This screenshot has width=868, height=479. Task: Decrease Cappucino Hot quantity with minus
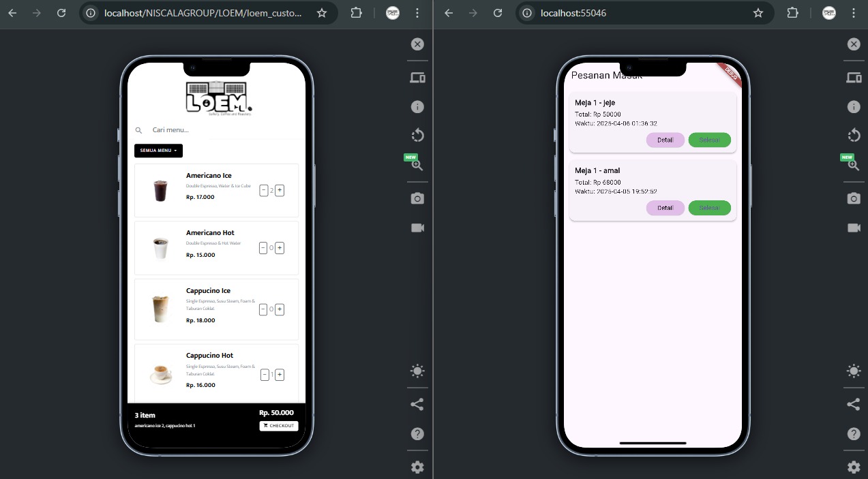coord(265,375)
